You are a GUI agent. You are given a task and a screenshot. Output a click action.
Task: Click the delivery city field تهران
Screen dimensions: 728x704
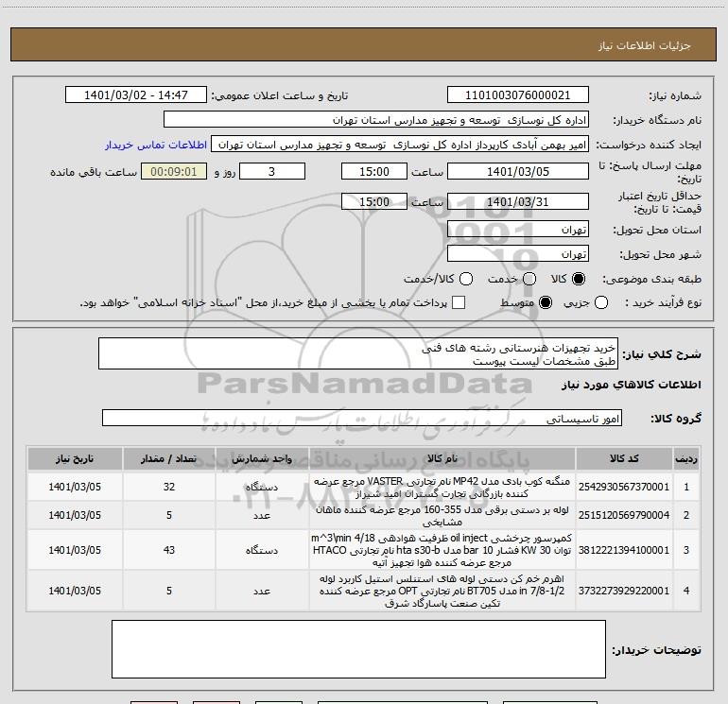click(x=518, y=254)
